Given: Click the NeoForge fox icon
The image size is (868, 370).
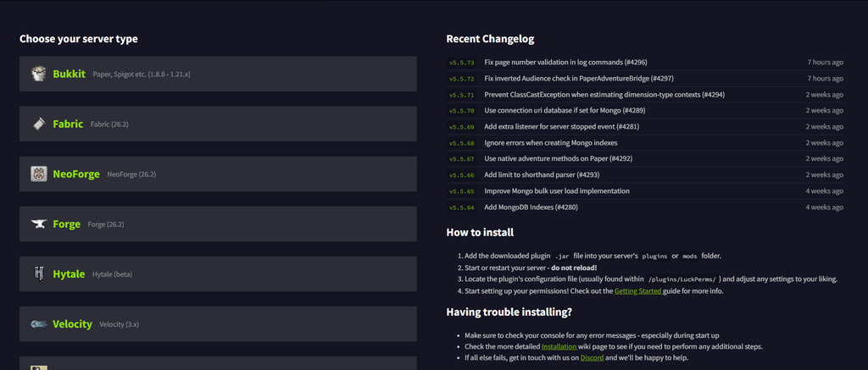Looking at the screenshot, I should click(39, 174).
